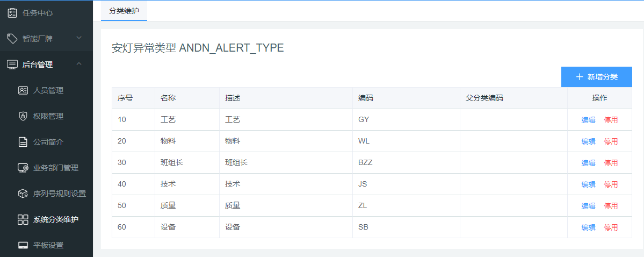Click the 权限管理 shield lock icon
Viewport: 644px width, 257px height.
(x=23, y=116)
